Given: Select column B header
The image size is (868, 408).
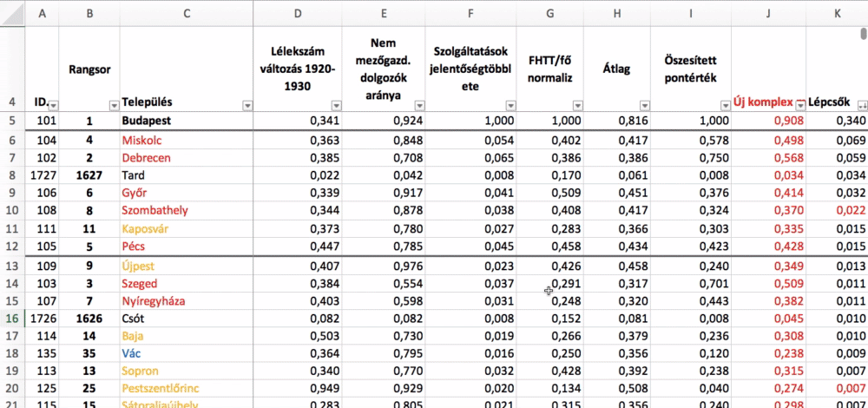Looking at the screenshot, I should [89, 14].
